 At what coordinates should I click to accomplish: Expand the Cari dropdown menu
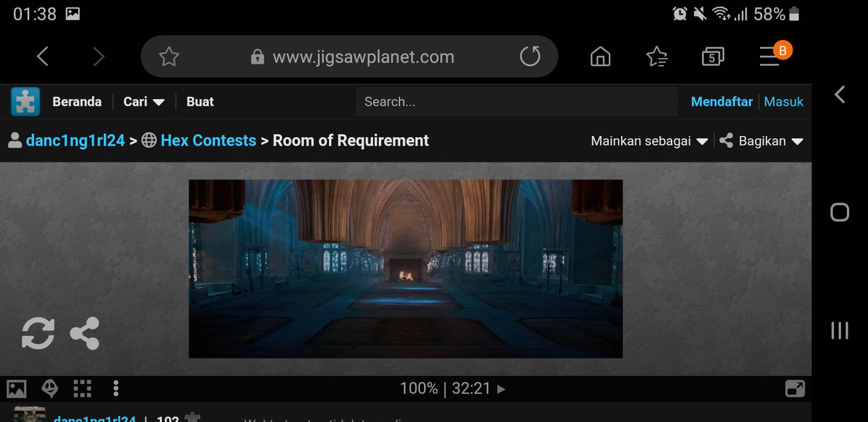coord(144,102)
